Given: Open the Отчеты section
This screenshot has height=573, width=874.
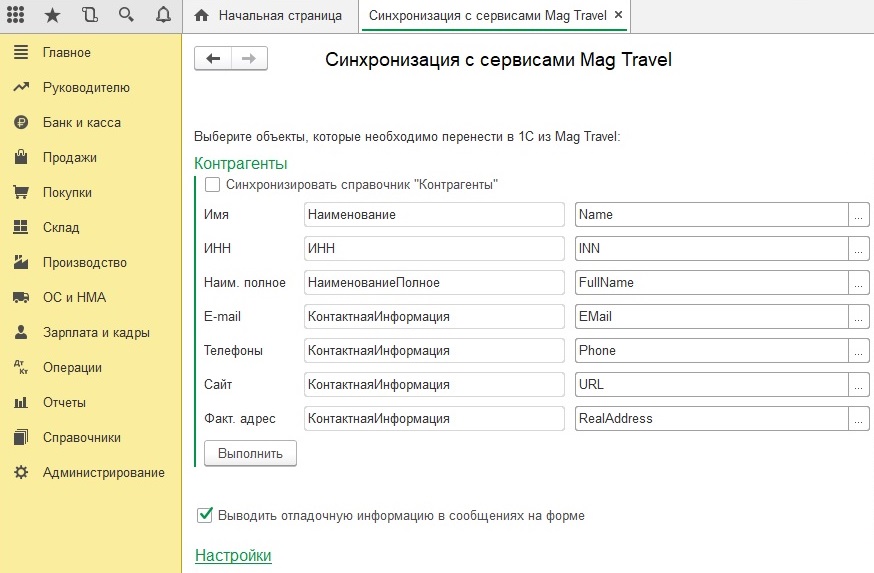Looking at the screenshot, I should 65,402.
